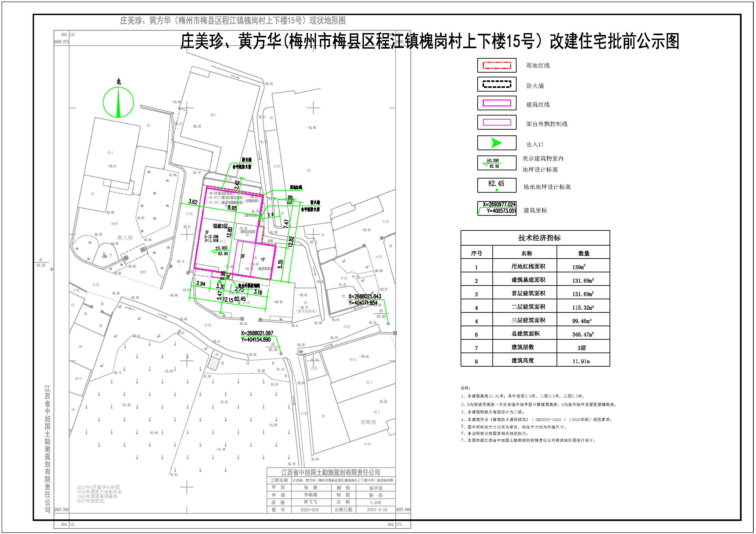Screen dimensions: 756x534
Task: Click the black dashed 防火墙 legend symbol
Action: 496,84
